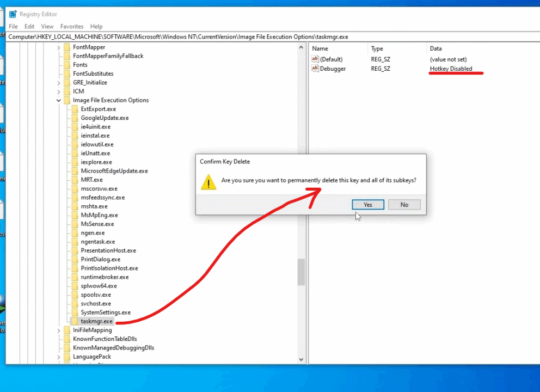
Task: Click the IniFileMapping folder icon
Action: pos(67,330)
